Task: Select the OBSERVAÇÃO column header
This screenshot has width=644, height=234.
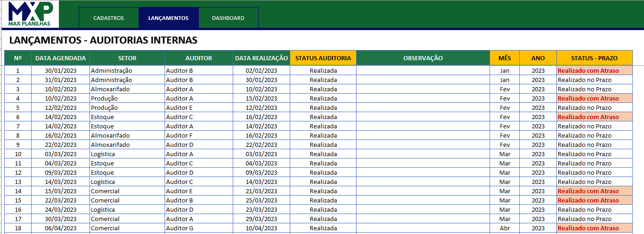Action: tap(423, 58)
